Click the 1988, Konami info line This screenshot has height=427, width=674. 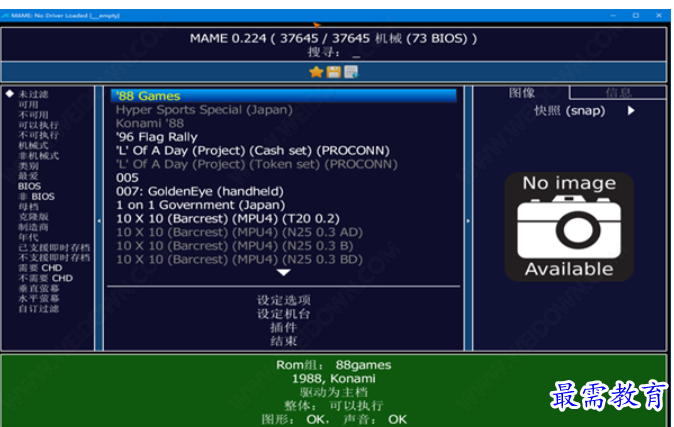334,379
